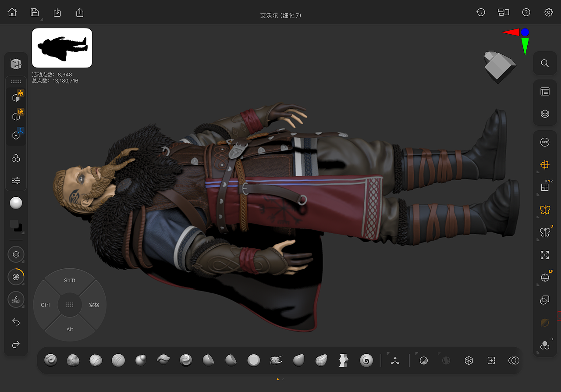This screenshot has height=392, width=561.
Task: Go to the home screen icon
Action: tap(12, 12)
